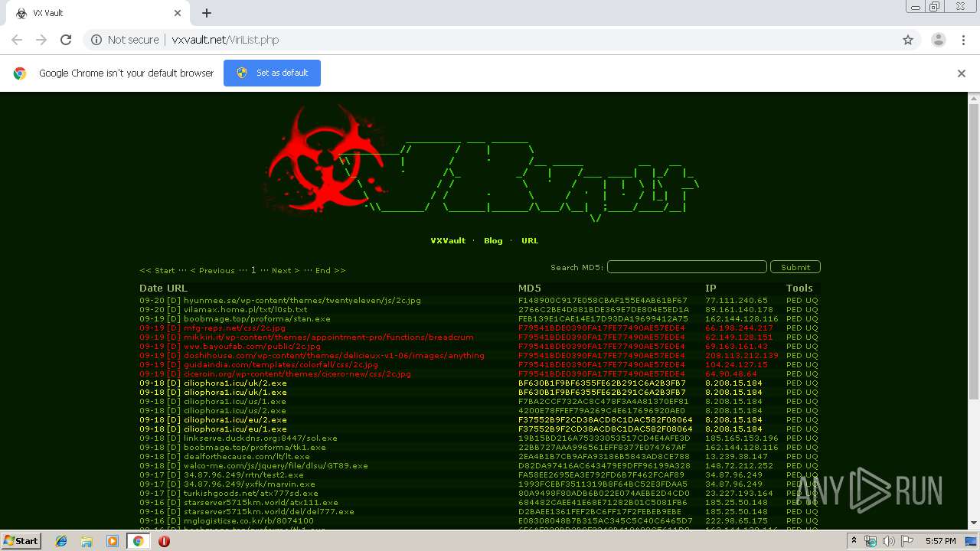Viewport: 980px width, 551px height.
Task: Open the Blog navigation link
Action: (x=493, y=240)
